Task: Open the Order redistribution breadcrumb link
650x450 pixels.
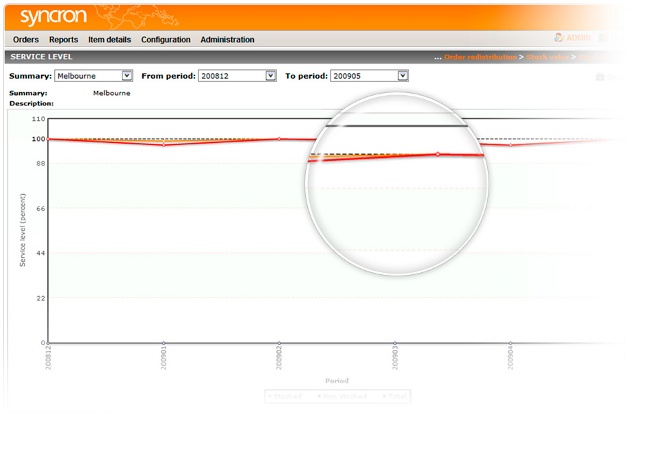Action: pos(480,57)
